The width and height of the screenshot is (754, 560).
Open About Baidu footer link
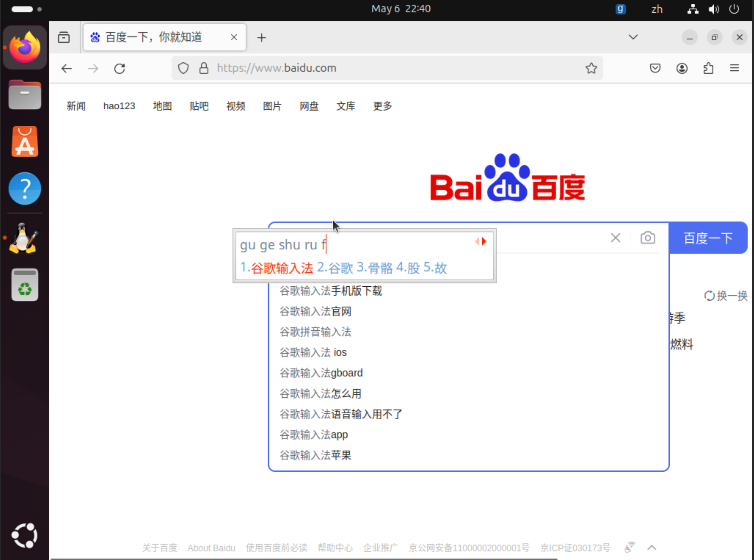212,548
